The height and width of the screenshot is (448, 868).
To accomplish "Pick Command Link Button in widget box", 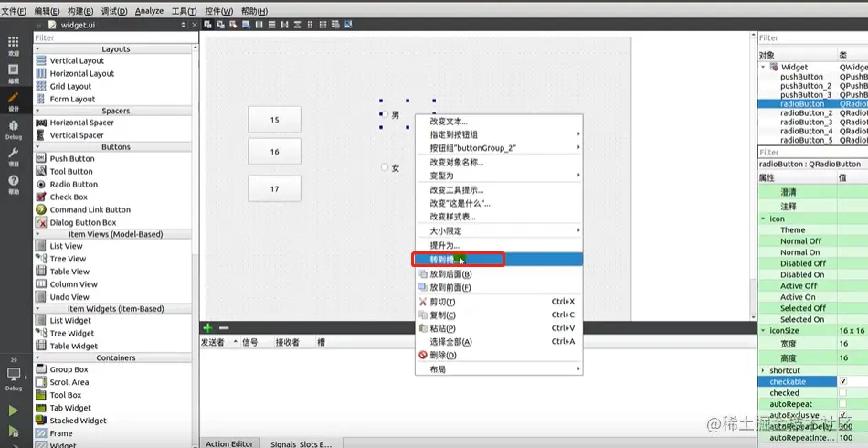I will tap(90, 209).
